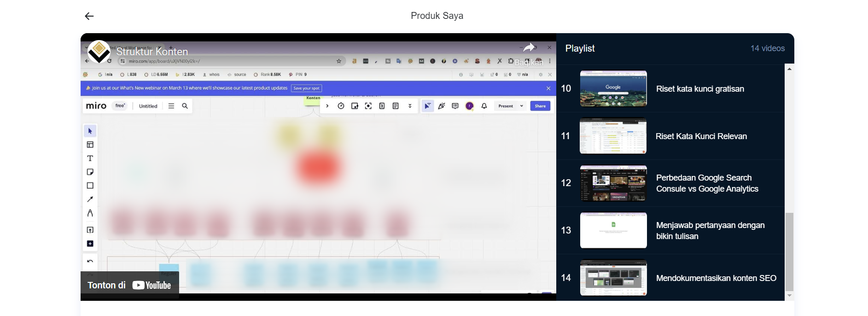Click the upload tool in Miro sidebar
This screenshot has height=316, width=868.
pos(90,230)
